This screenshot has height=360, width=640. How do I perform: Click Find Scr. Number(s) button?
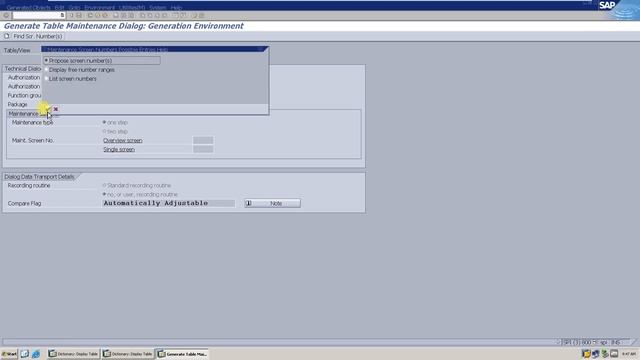(x=33, y=36)
